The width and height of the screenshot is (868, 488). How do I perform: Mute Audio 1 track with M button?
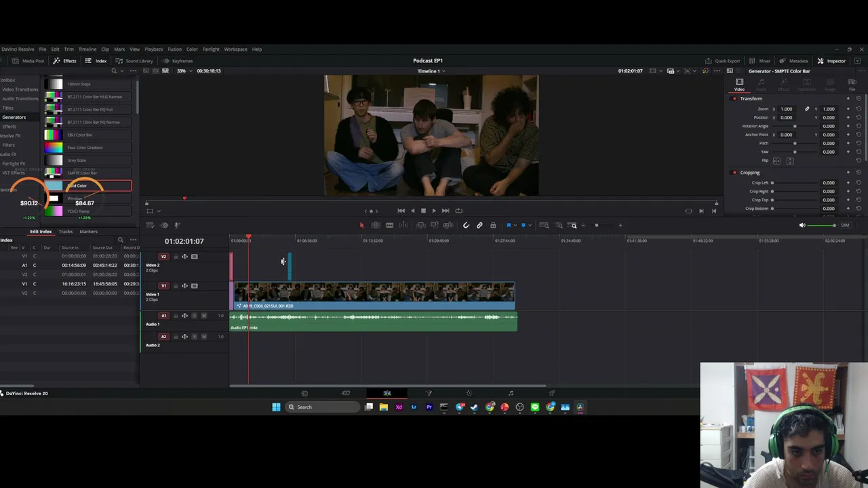coord(203,316)
